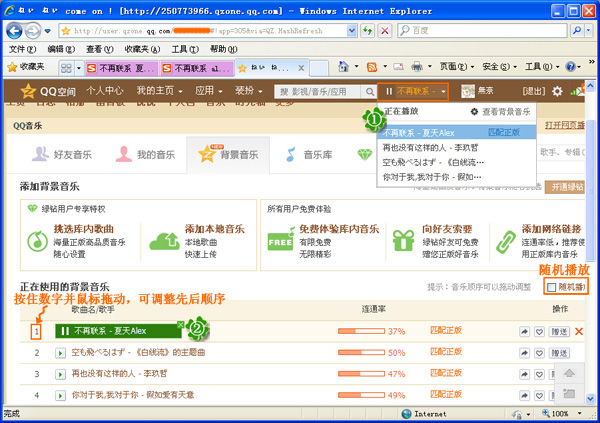Click the Print icon in the command bar

pos(417,67)
